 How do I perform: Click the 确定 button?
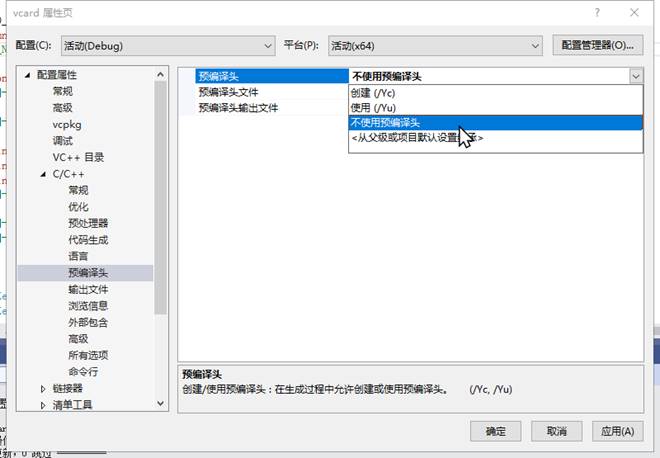coord(496,431)
